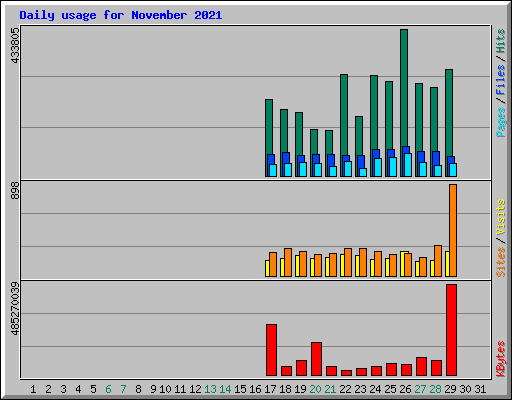
Task: Click the Files legend label
Action: (500, 80)
